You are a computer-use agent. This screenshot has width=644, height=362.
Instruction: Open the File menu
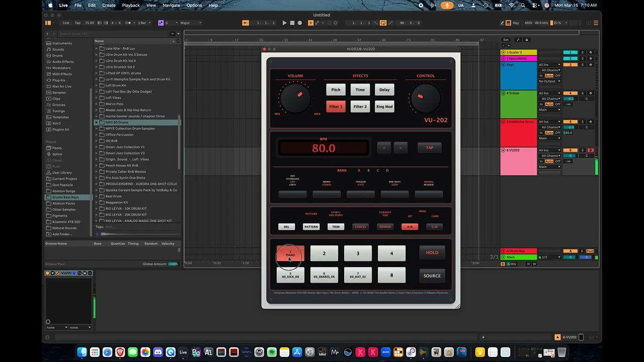pos(78,6)
